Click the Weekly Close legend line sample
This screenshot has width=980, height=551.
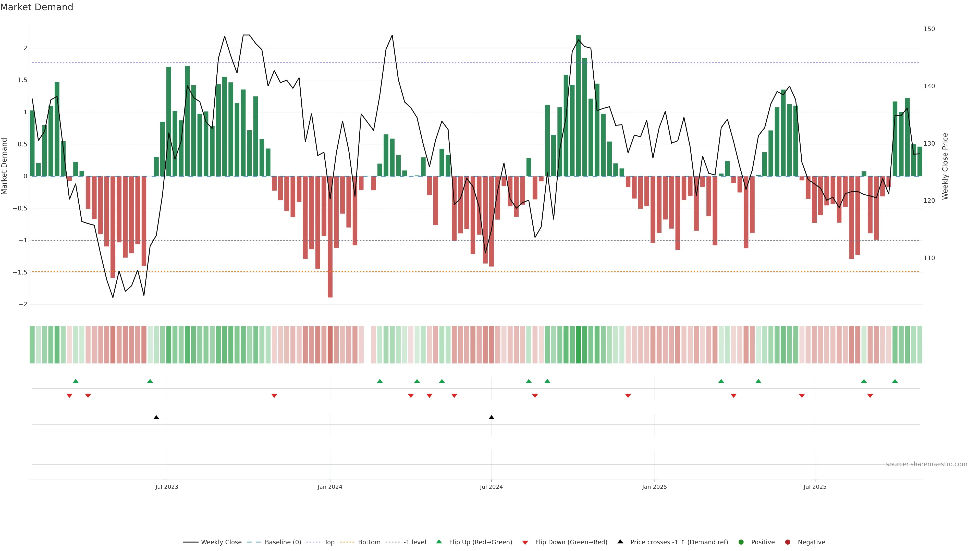point(191,542)
